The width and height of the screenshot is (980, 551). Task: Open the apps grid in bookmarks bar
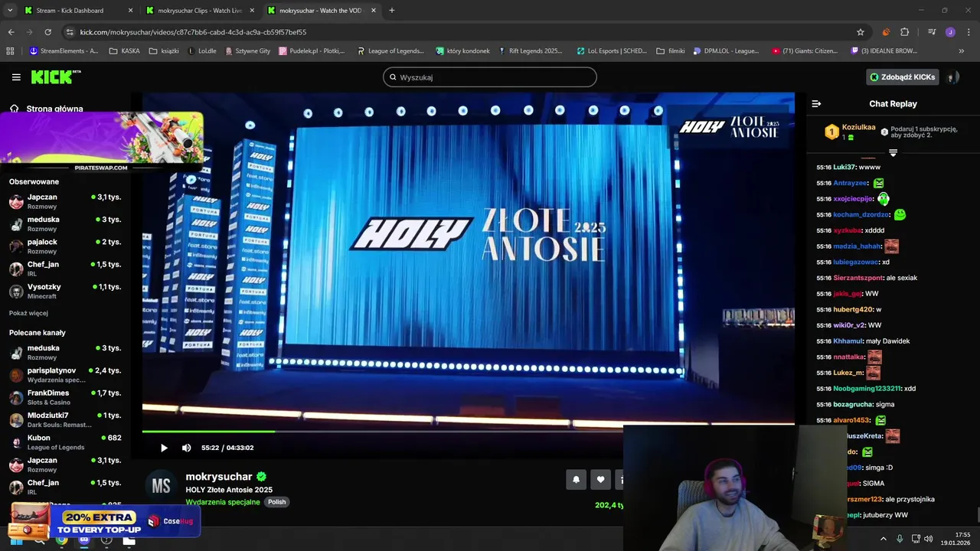tap(10, 51)
